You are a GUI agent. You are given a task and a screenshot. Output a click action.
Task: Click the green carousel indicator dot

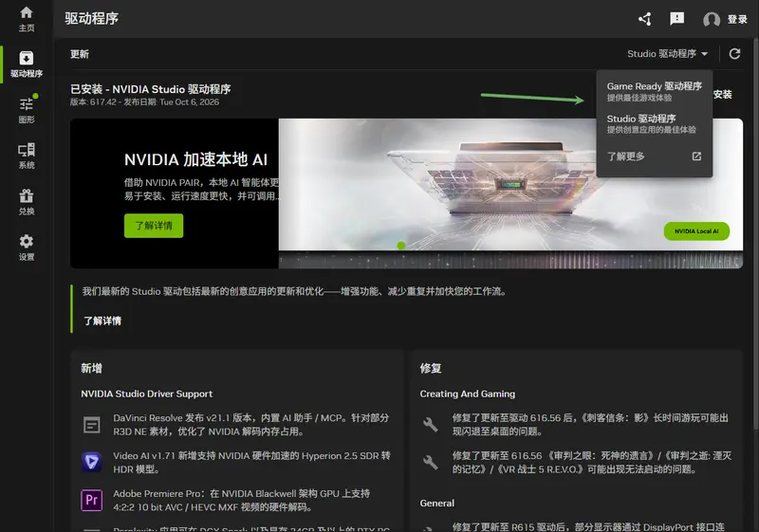(x=401, y=246)
